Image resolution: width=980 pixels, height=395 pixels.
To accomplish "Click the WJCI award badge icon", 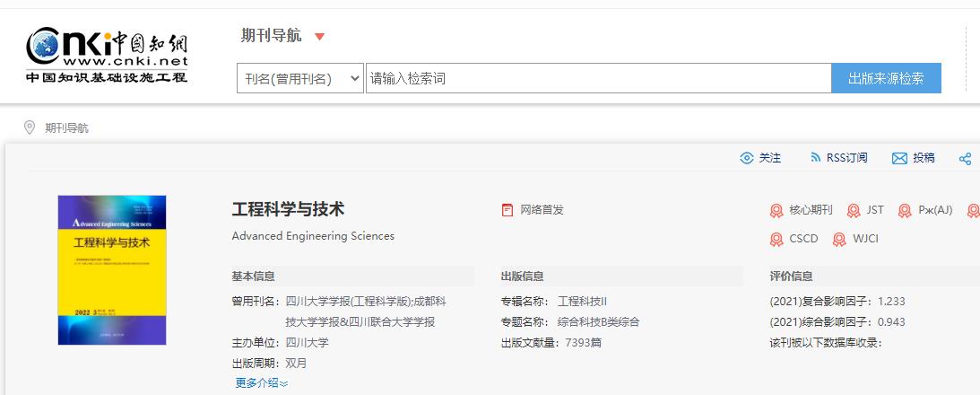I will click(x=839, y=240).
